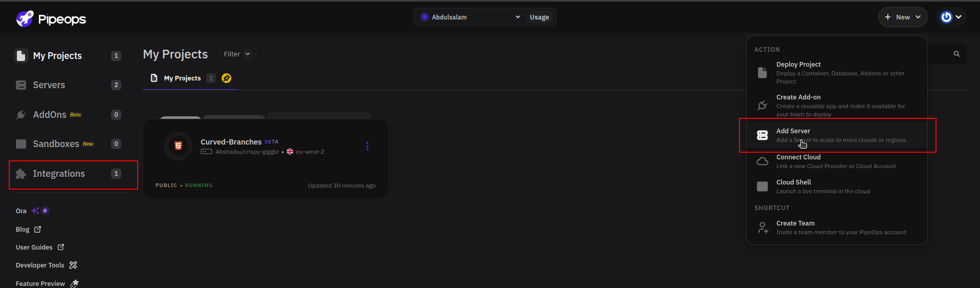The width and height of the screenshot is (980, 288).
Task: Select Add Server from the menu
Action: point(837,135)
